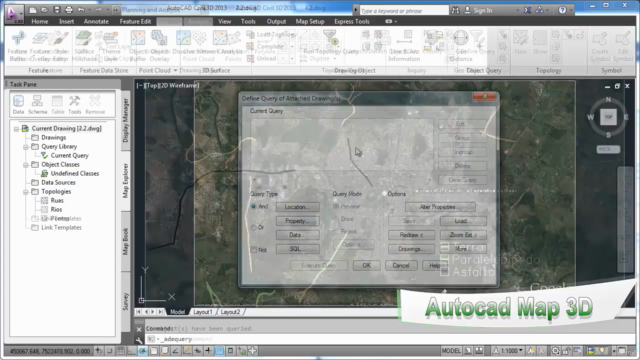Select the And query type radio
The height and width of the screenshot is (360, 640).
pyautogui.click(x=253, y=207)
